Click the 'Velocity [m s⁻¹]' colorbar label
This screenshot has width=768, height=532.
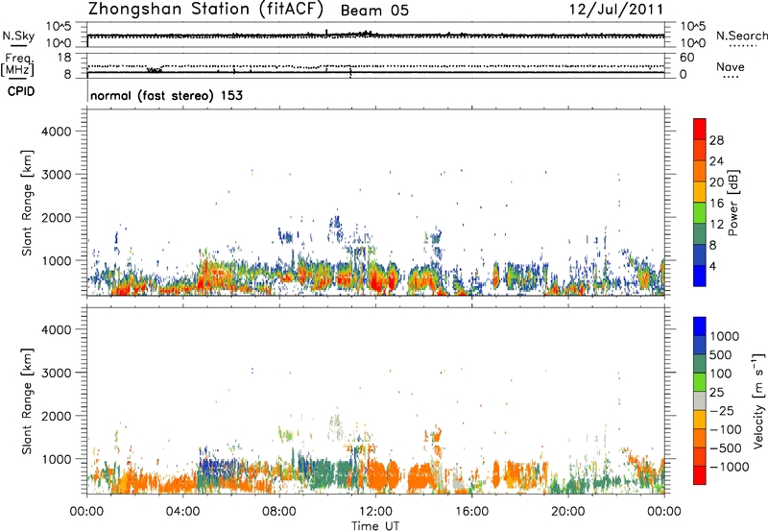[x=758, y=400]
